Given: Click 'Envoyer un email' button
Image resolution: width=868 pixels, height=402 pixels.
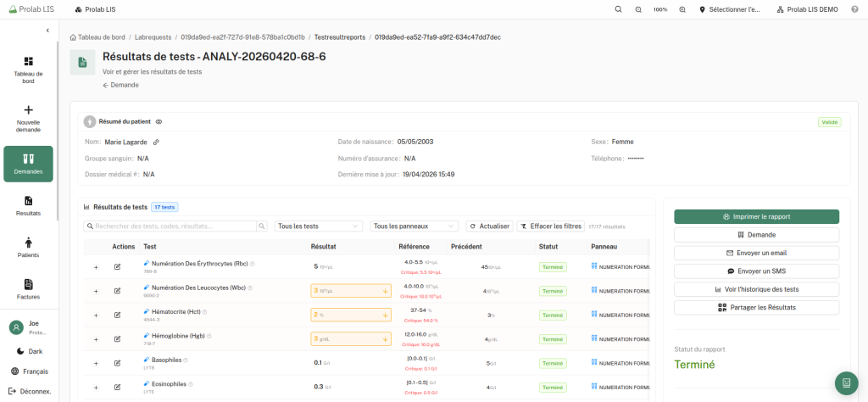Looking at the screenshot, I should click(x=756, y=253).
